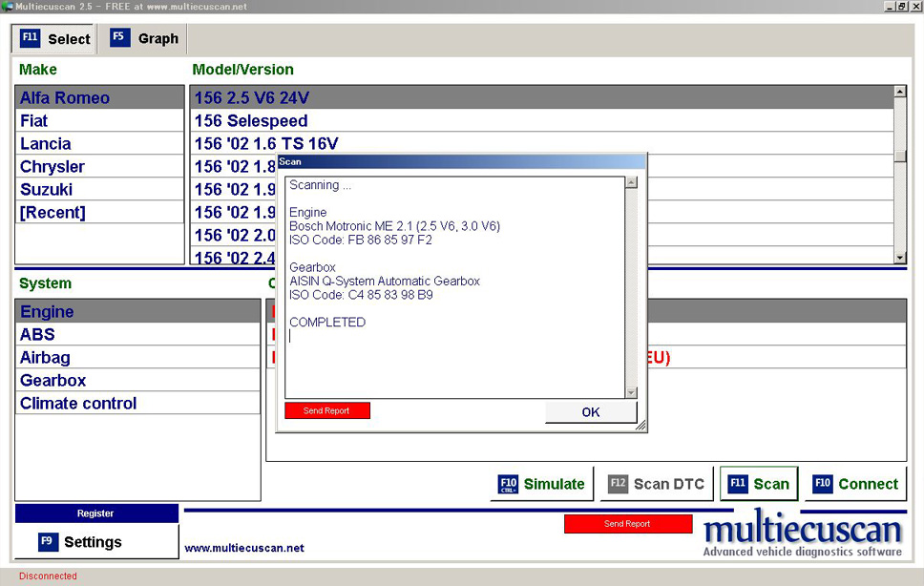Click the Scan dialog resize grip
Screen dimensions: 924x586
click(641, 426)
